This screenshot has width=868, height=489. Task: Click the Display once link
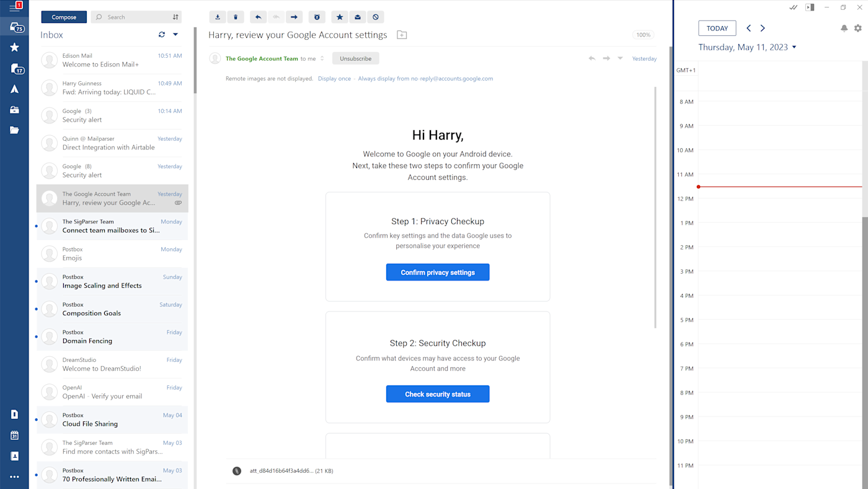(334, 79)
